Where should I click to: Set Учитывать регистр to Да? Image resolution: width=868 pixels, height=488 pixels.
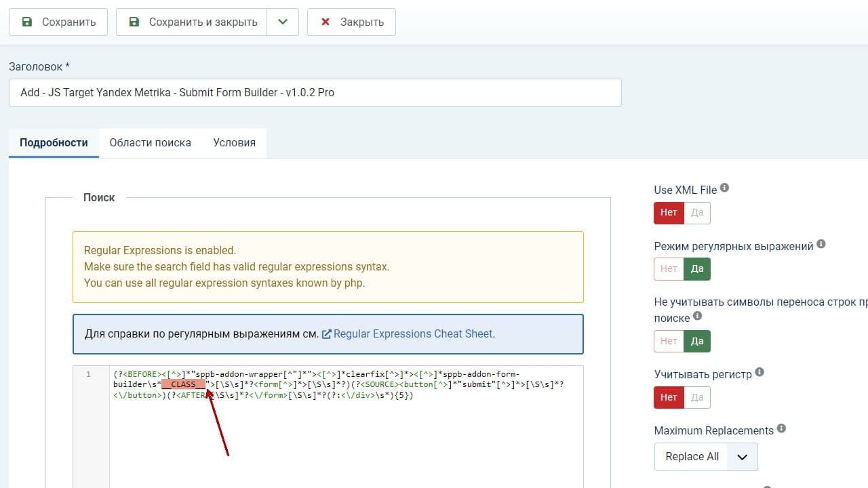coord(697,397)
